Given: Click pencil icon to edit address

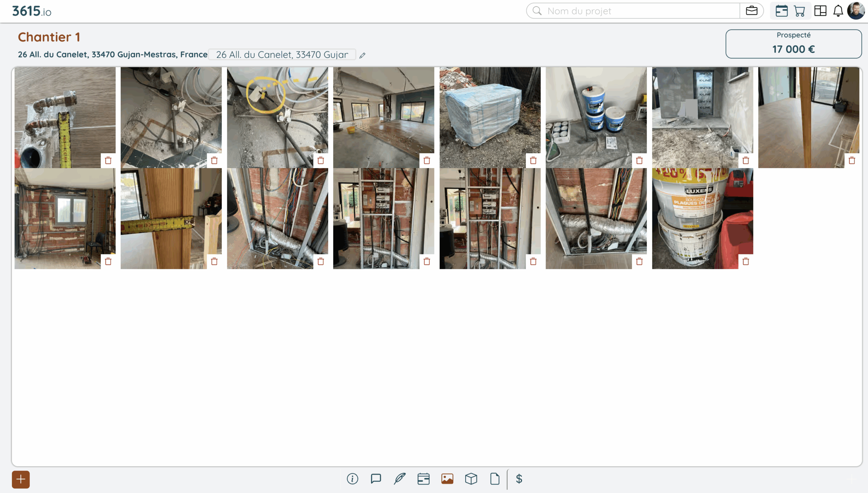Looking at the screenshot, I should point(362,55).
